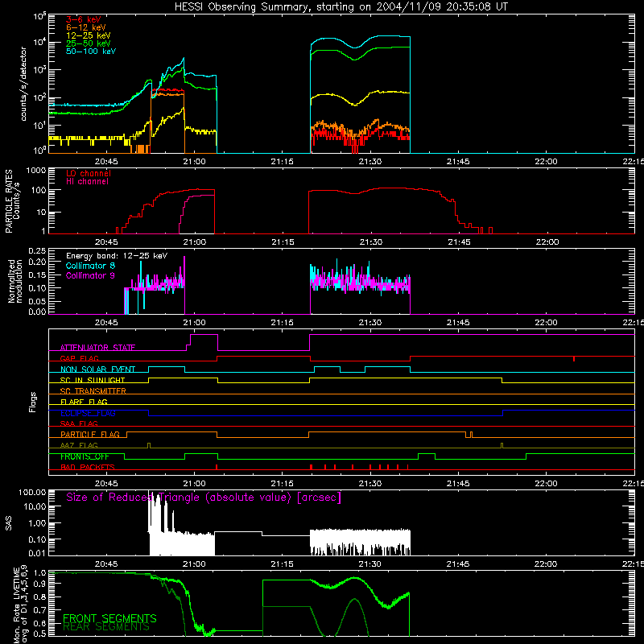
Task: Click the yellow 12-25 keV curve near 21:30
Action: click(x=371, y=94)
